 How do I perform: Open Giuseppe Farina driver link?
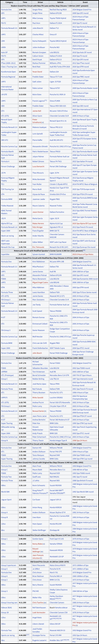pyautogui.click(x=39, y=635)
